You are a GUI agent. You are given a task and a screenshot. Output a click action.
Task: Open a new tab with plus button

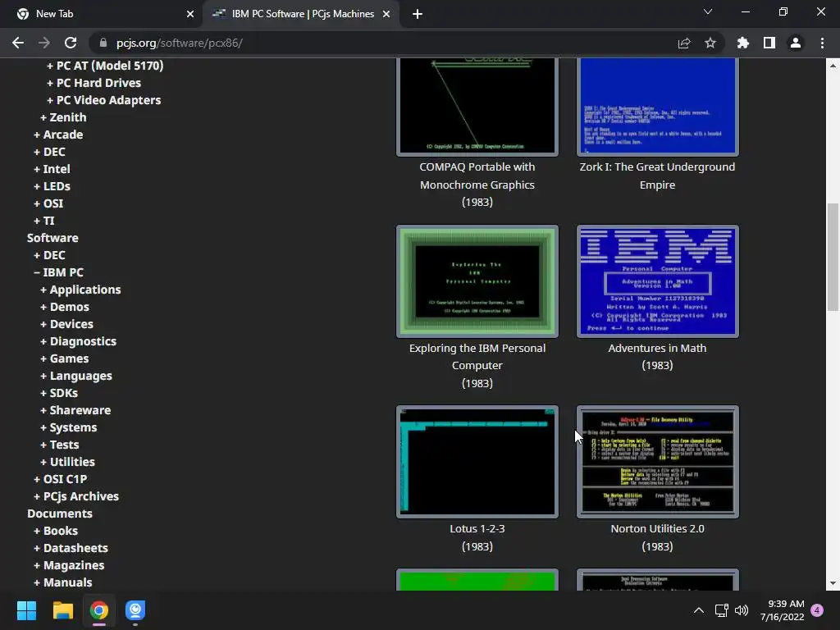click(x=418, y=14)
